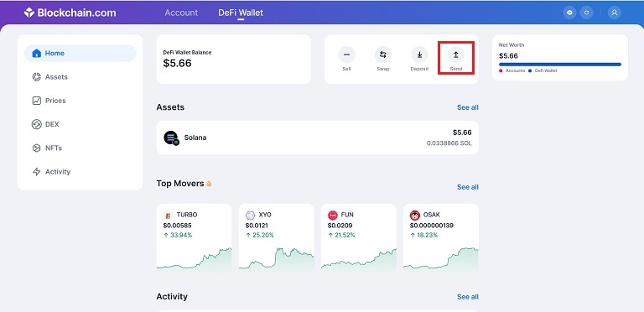Click the Accounts legend dot
This screenshot has width=644, height=312.
click(x=501, y=71)
